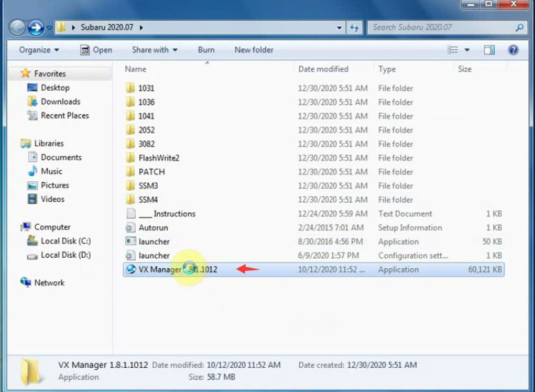The width and height of the screenshot is (535, 392).
Task: Click the 60,121 KB size value
Action: 485,270
